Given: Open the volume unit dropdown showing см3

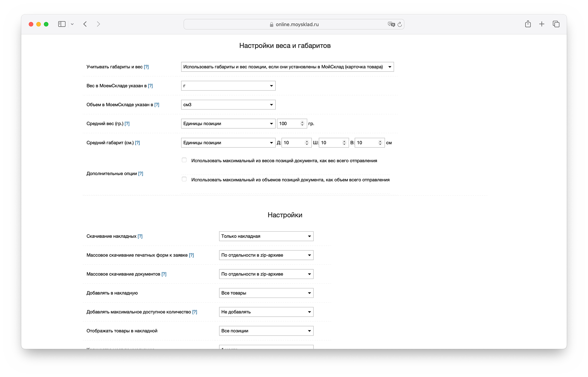Looking at the screenshot, I should [228, 105].
